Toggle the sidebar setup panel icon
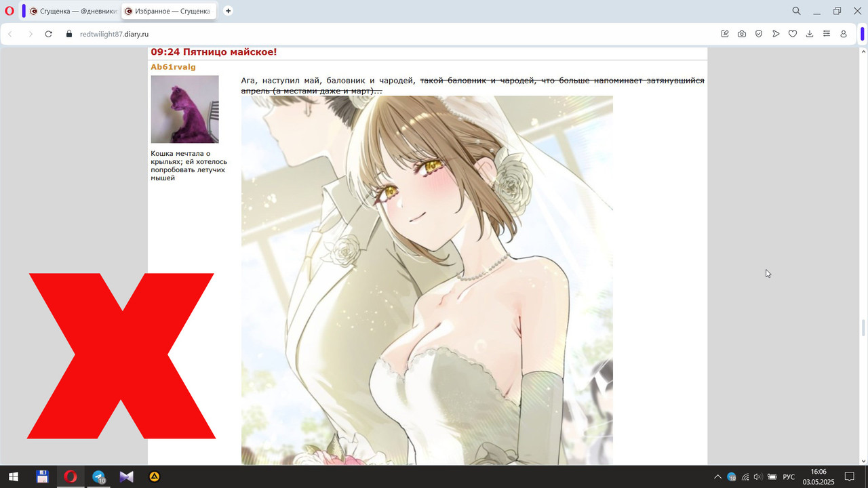The width and height of the screenshot is (868, 488). pos(826,33)
